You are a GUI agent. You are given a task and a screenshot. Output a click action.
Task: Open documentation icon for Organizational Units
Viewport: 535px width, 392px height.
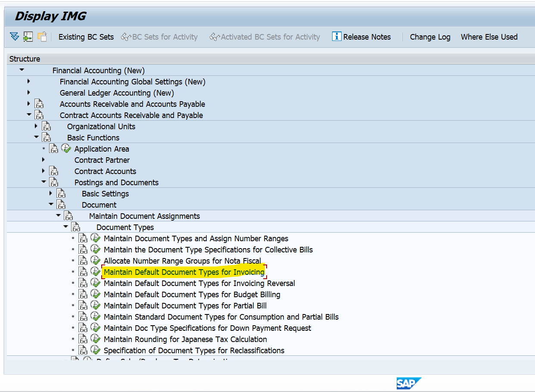coord(46,126)
